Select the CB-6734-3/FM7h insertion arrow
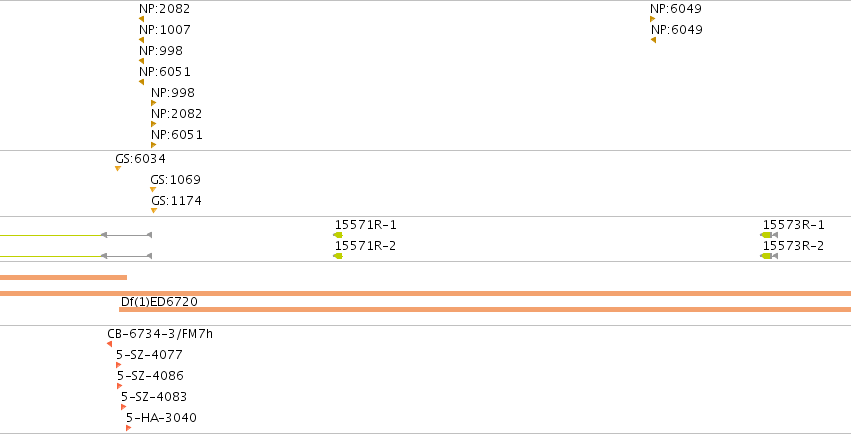This screenshot has height=434, width=851. (110, 344)
